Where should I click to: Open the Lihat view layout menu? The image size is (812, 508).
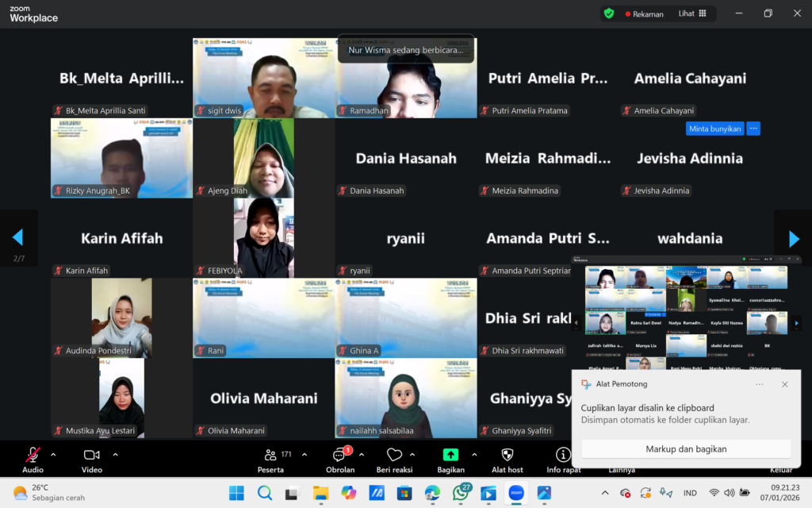click(x=692, y=13)
